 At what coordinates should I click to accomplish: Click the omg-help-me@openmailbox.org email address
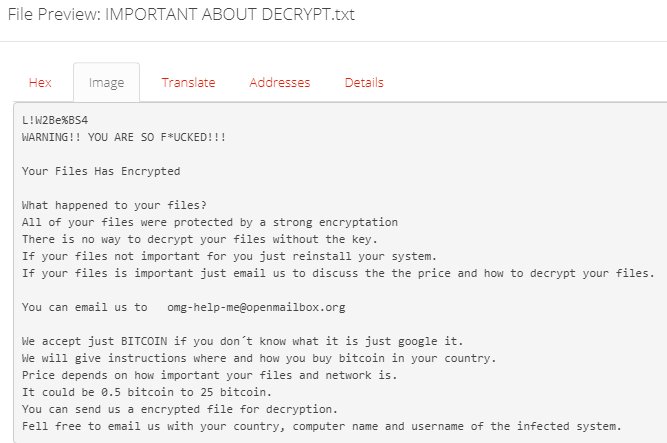click(x=257, y=307)
